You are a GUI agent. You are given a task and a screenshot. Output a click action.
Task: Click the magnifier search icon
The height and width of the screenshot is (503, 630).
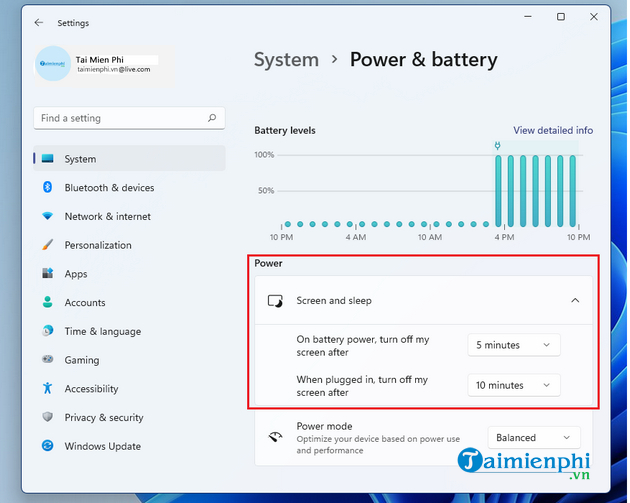click(212, 118)
